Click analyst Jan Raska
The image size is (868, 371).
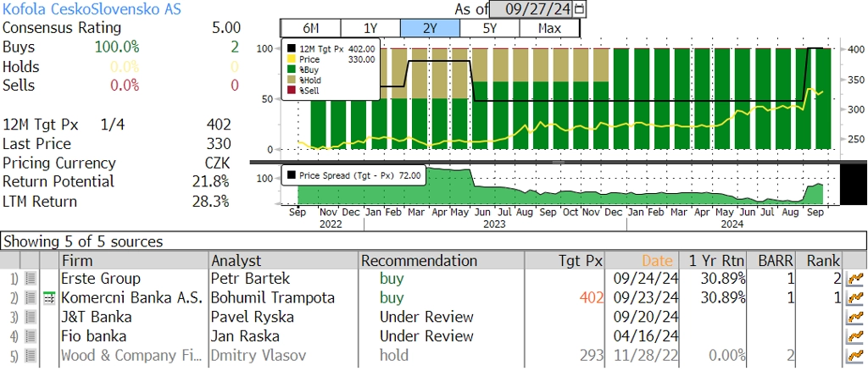click(x=245, y=336)
